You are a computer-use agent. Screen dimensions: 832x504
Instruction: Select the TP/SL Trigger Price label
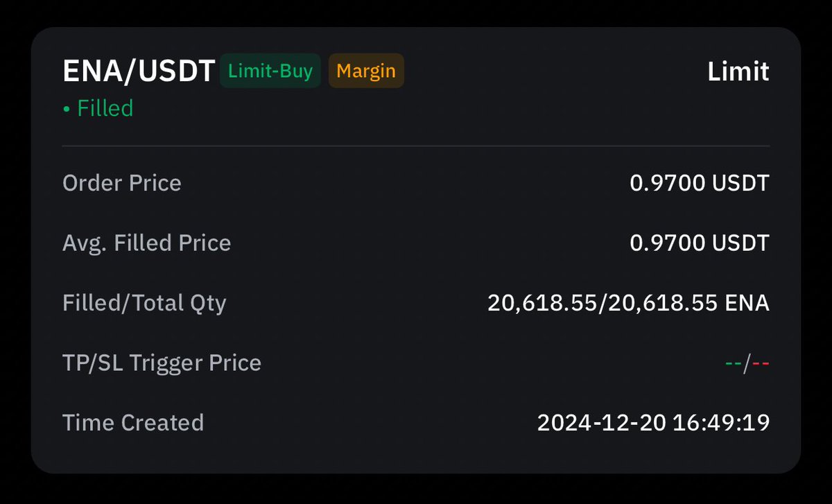[162, 363]
